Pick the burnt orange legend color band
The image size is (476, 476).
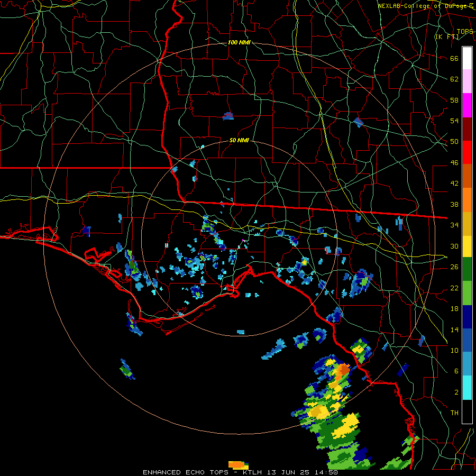pos(467,176)
